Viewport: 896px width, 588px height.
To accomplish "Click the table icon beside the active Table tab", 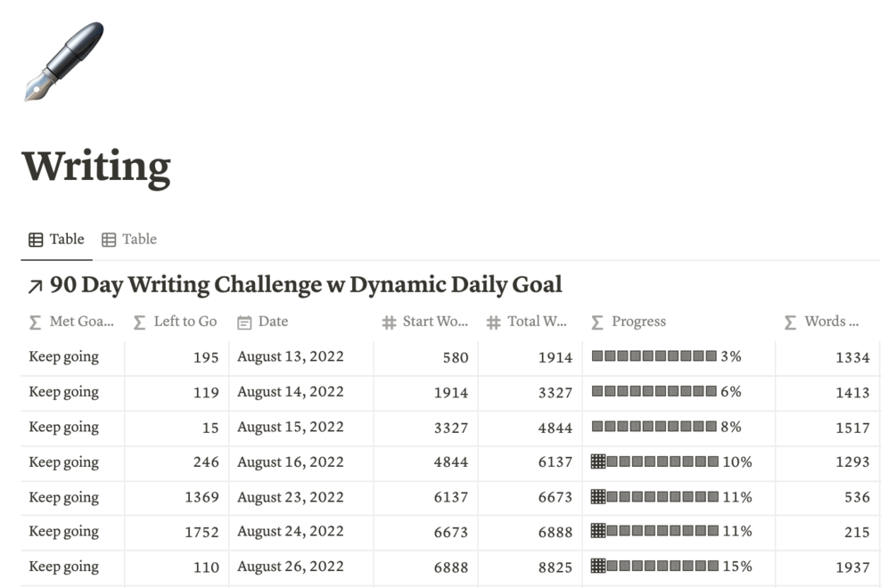I will click(36, 239).
